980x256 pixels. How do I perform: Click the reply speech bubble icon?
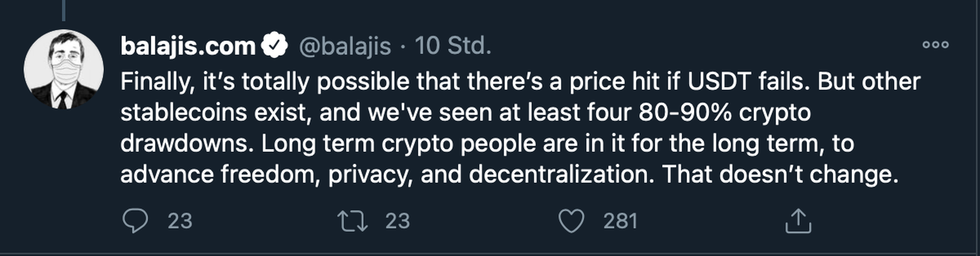tap(135, 221)
